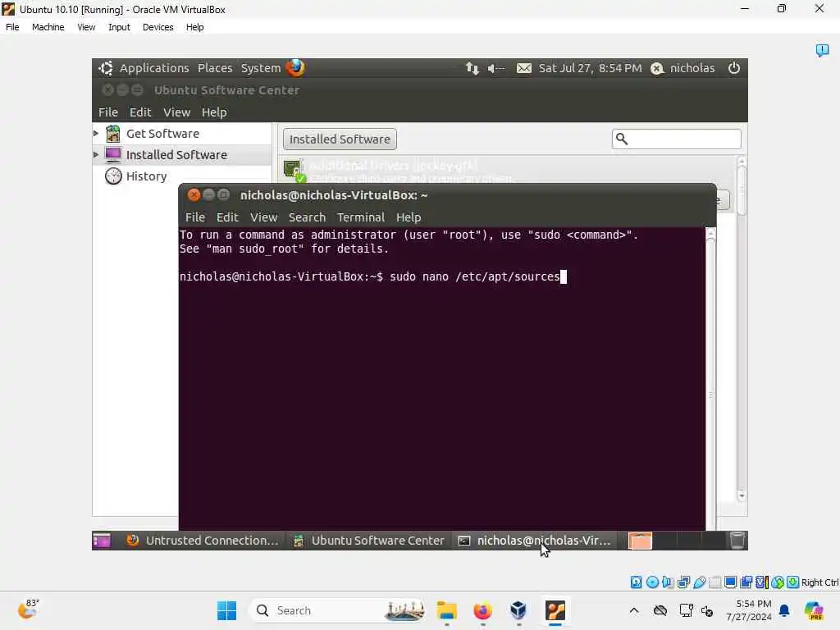Click the Get Software basket icon
Image resolution: width=840 pixels, height=630 pixels.
(x=113, y=134)
